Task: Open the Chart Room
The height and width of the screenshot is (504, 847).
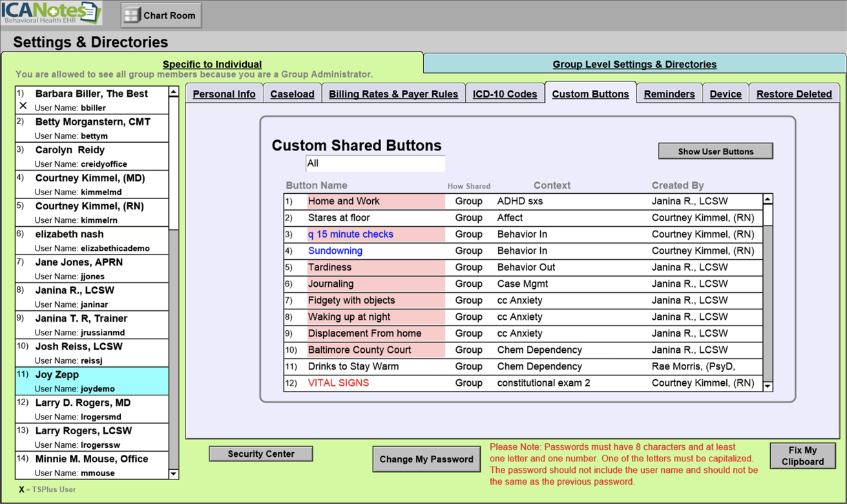Action: tap(162, 16)
